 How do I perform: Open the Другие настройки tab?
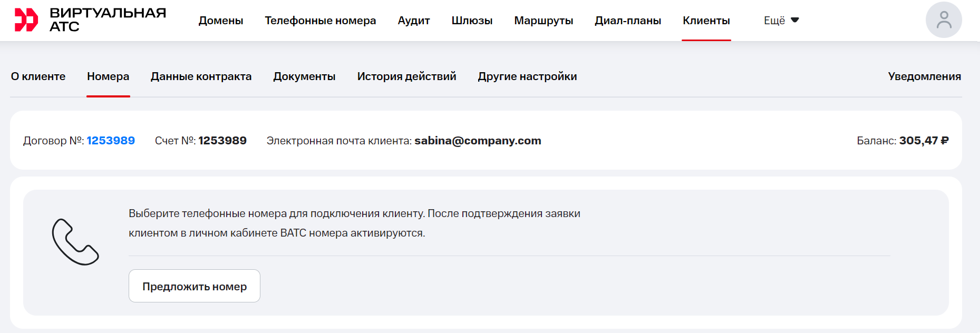(527, 76)
